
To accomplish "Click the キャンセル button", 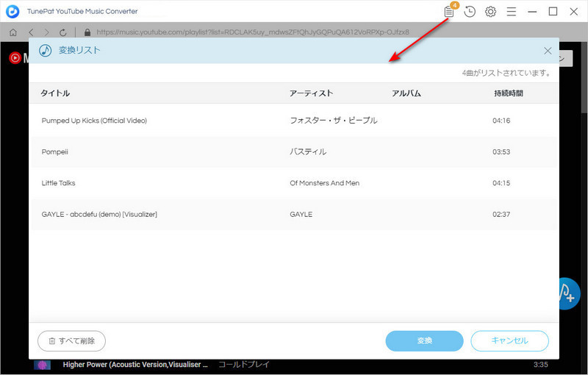I will [x=509, y=340].
